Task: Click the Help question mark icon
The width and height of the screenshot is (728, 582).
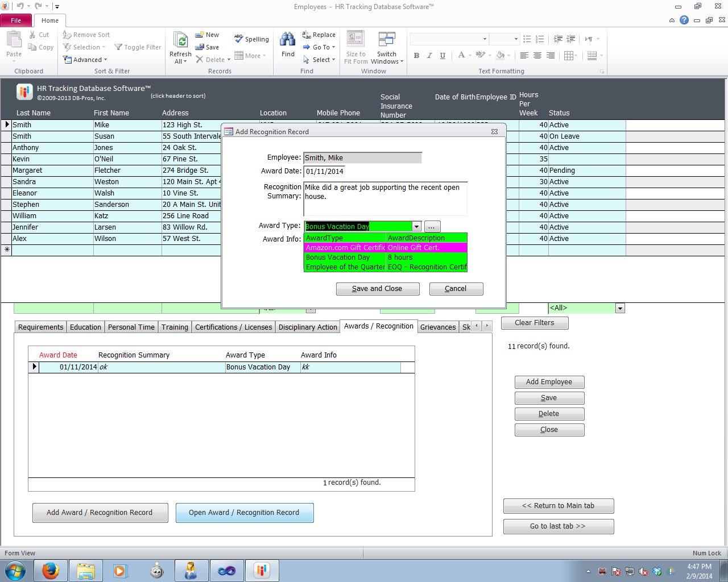Action: coord(684,20)
